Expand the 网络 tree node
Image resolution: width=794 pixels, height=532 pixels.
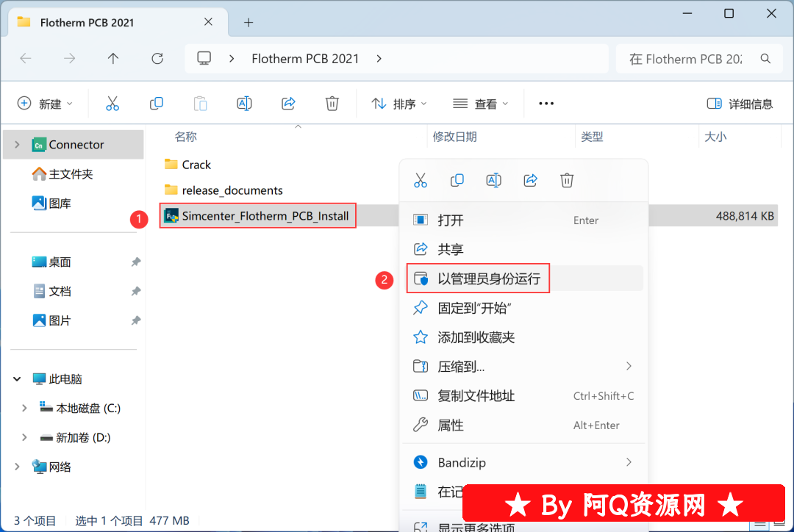click(x=17, y=467)
